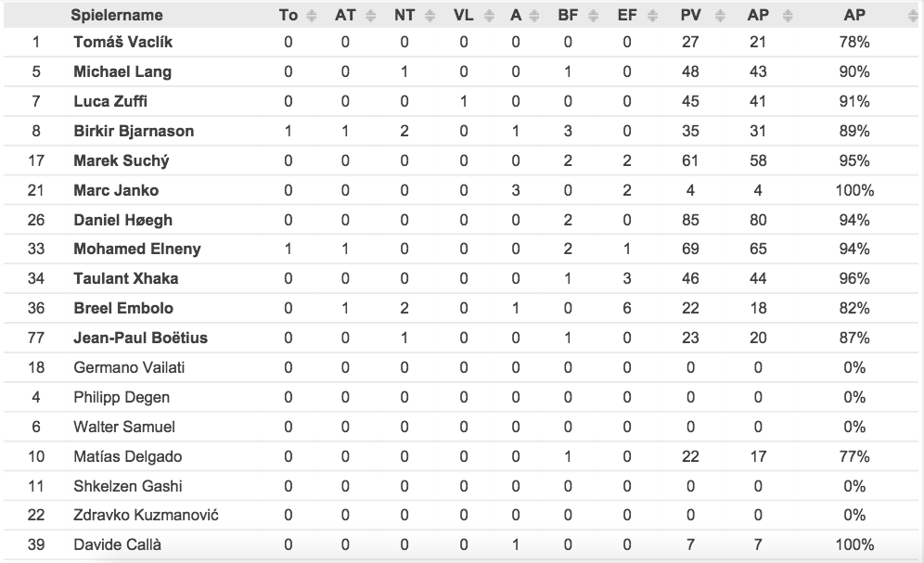
Task: Sort table using VL column arrows
Action: (489, 16)
